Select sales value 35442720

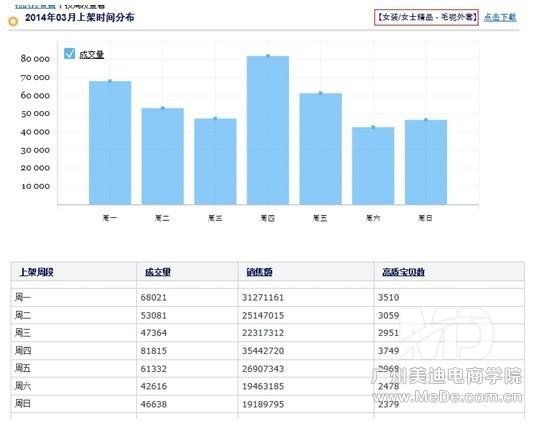click(263, 351)
